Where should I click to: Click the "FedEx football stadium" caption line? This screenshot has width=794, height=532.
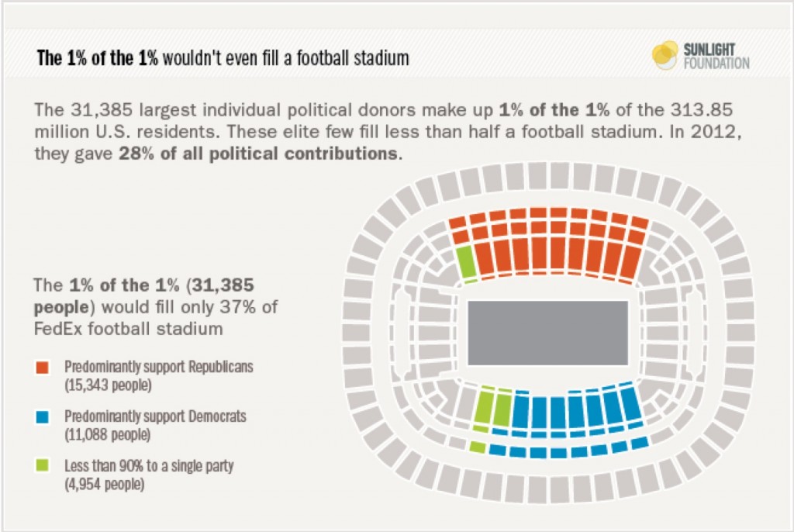(x=128, y=329)
